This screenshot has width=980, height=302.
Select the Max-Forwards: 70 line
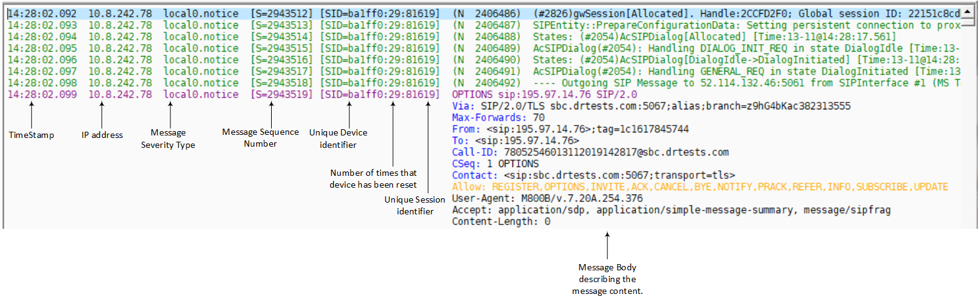(x=498, y=117)
